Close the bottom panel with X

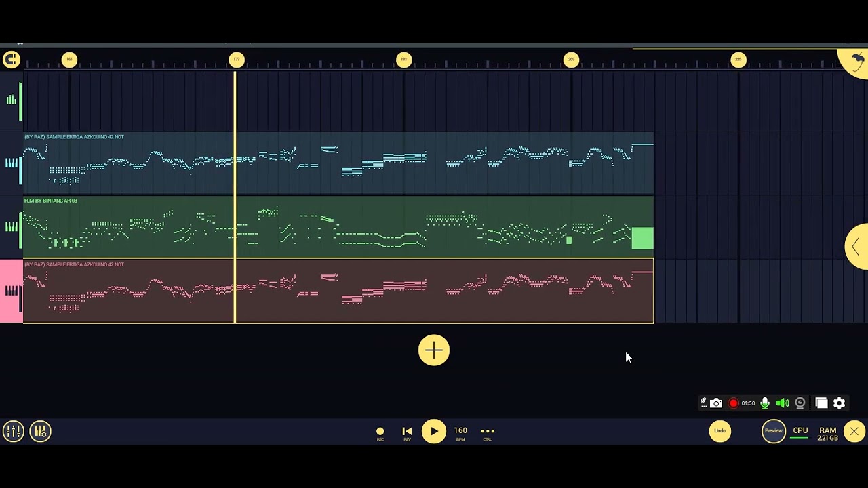[x=854, y=431]
